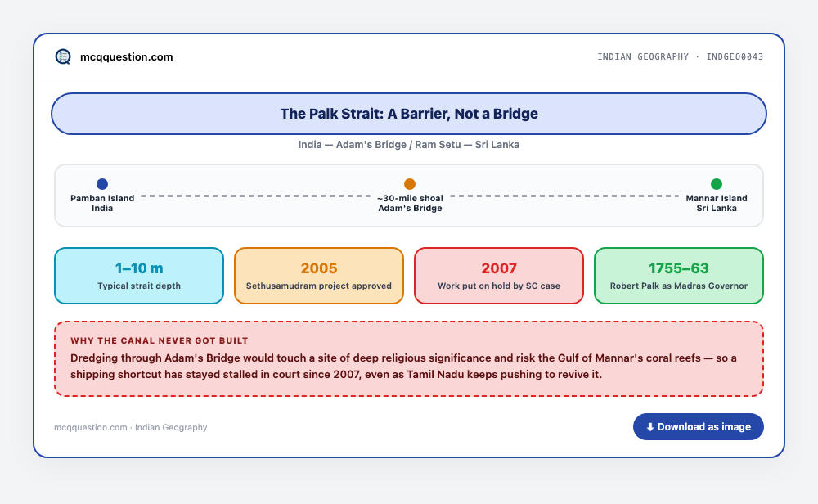Screen dimensions: 818x504
Task: Open the mcqquestion.com site name link
Action: tap(126, 57)
